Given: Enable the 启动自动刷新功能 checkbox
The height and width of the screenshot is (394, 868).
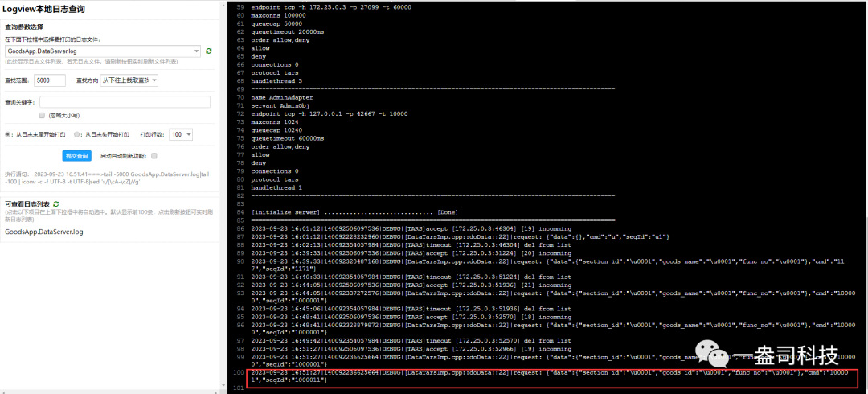Looking at the screenshot, I should (x=154, y=156).
